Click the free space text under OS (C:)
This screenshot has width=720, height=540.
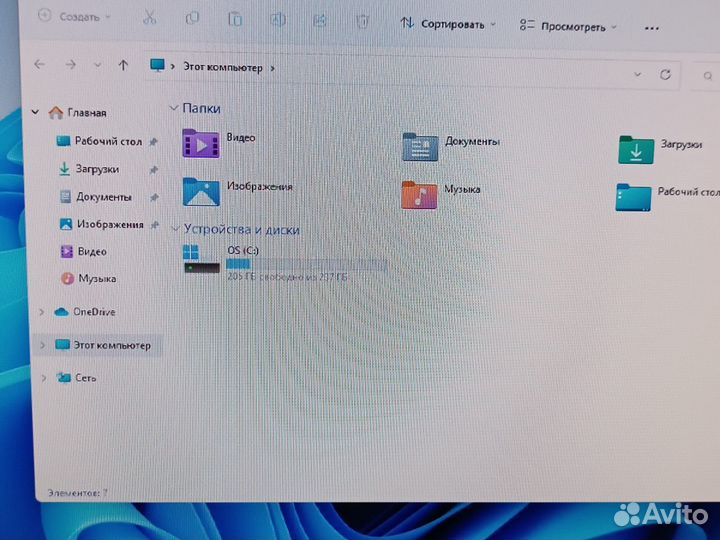(x=287, y=277)
